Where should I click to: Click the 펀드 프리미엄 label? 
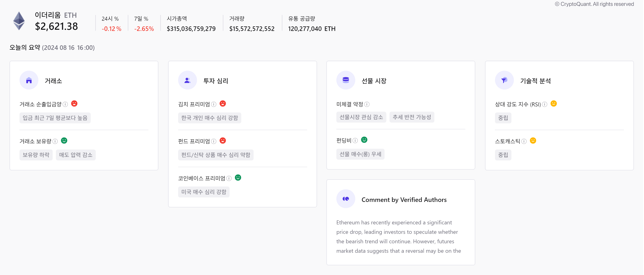pyautogui.click(x=194, y=141)
